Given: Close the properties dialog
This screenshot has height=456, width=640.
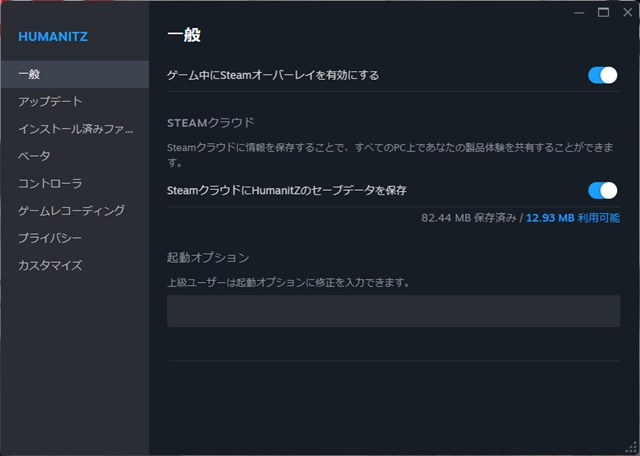Looking at the screenshot, I should (x=626, y=12).
